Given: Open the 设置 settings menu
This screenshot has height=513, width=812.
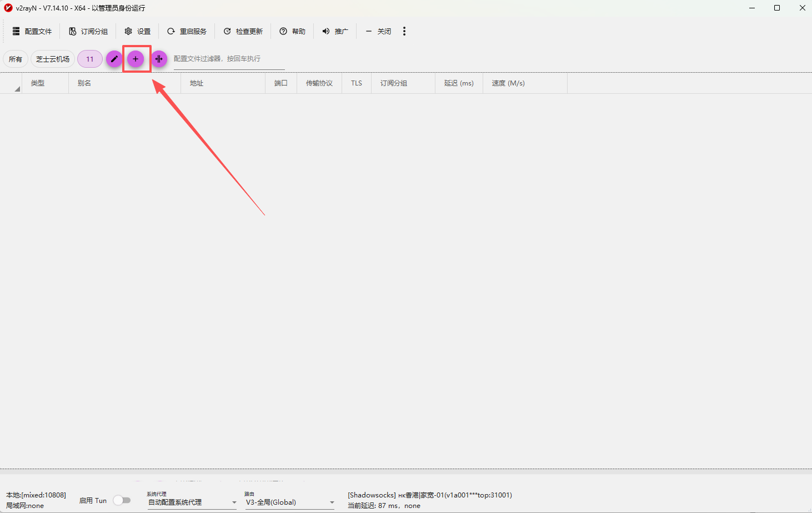Looking at the screenshot, I should [x=138, y=31].
